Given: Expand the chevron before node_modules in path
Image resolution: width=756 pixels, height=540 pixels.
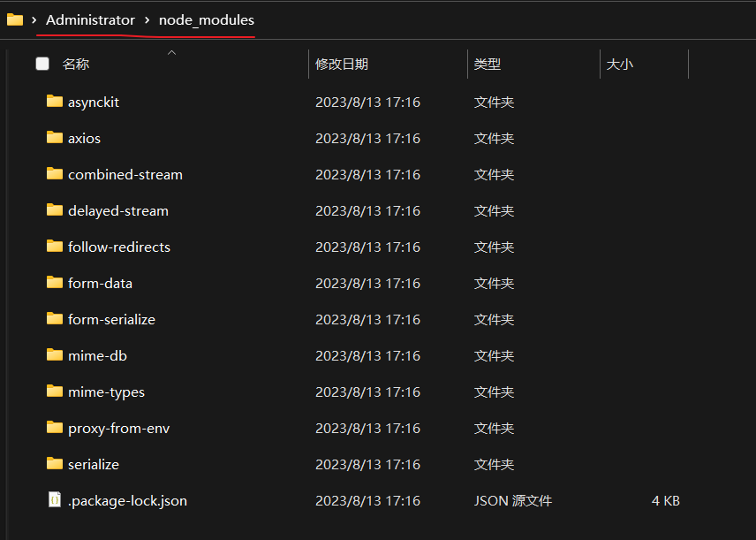Looking at the screenshot, I should pos(147,19).
